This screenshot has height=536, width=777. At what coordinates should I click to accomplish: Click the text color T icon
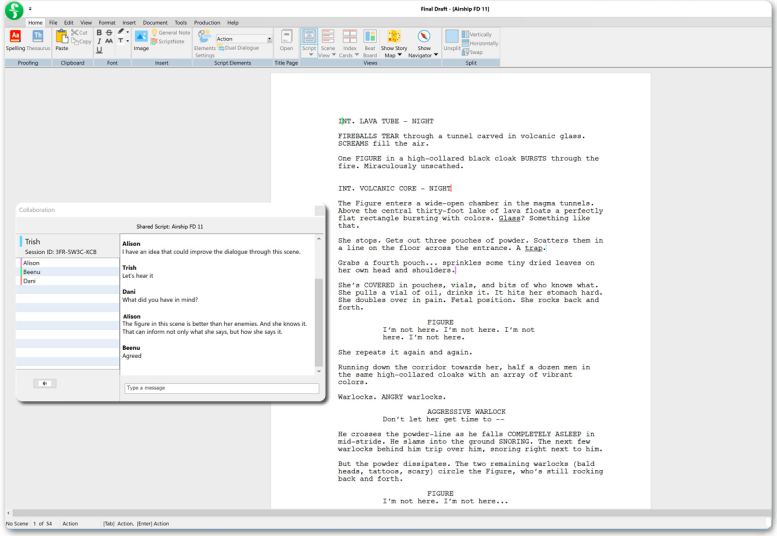[120, 41]
